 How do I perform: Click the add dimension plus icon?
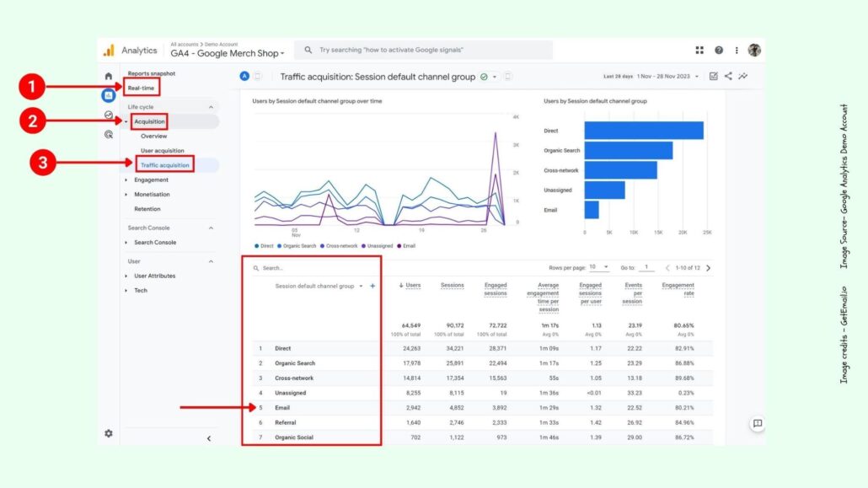click(x=372, y=286)
